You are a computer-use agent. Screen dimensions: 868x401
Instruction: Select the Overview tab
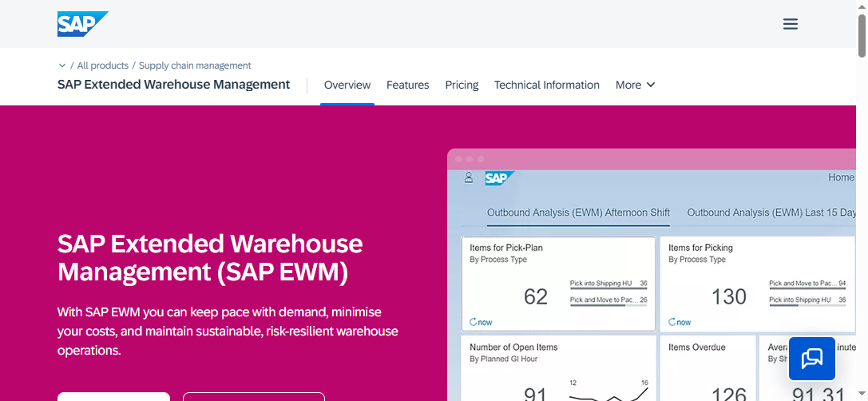347,85
